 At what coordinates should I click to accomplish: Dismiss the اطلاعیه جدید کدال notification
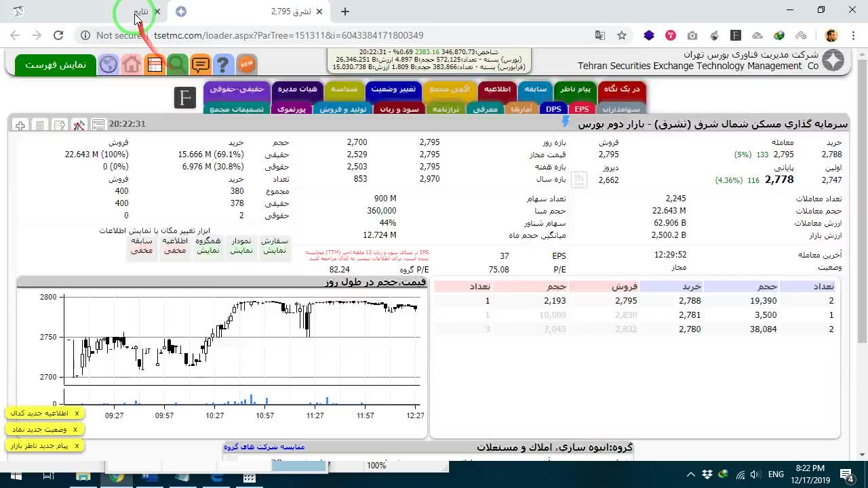pos(77,413)
